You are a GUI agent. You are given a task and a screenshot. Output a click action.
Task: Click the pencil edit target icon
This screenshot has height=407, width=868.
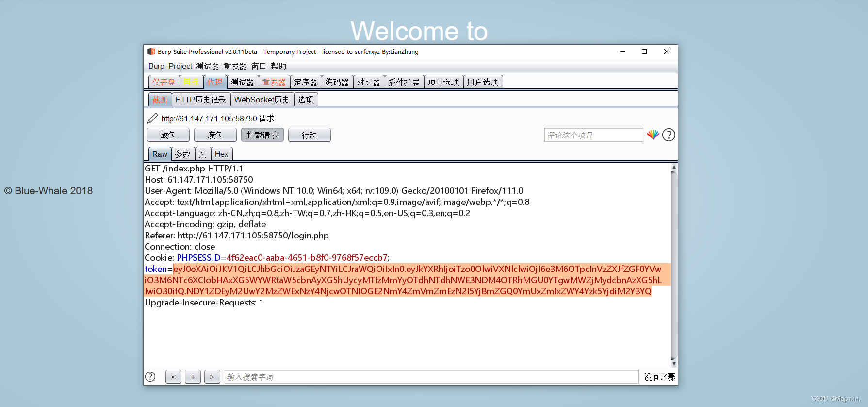tap(152, 119)
